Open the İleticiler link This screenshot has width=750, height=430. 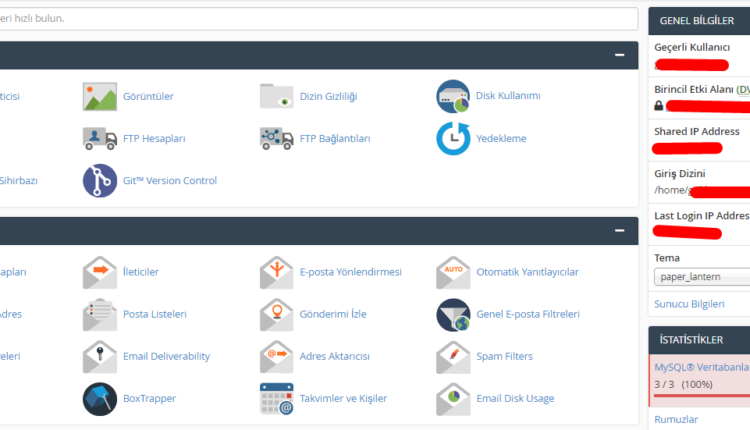(141, 272)
